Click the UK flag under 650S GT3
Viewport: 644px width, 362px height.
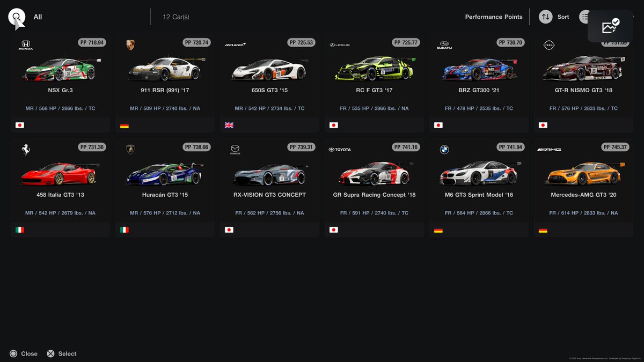click(x=229, y=124)
